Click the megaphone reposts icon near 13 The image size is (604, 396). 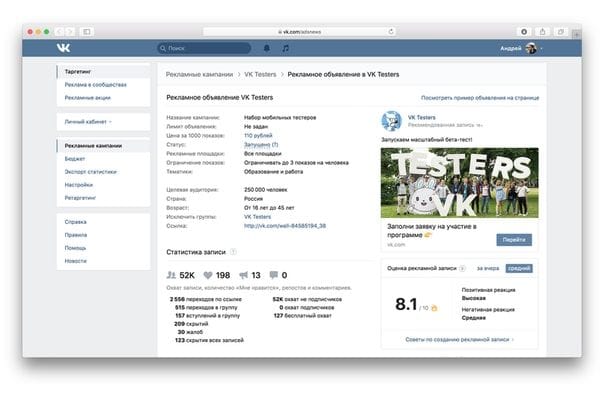[x=243, y=275]
